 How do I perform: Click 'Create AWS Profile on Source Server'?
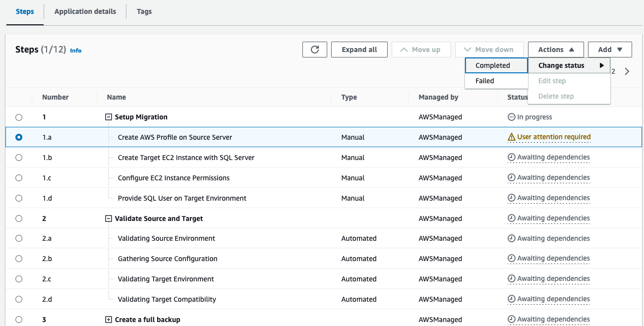[175, 137]
